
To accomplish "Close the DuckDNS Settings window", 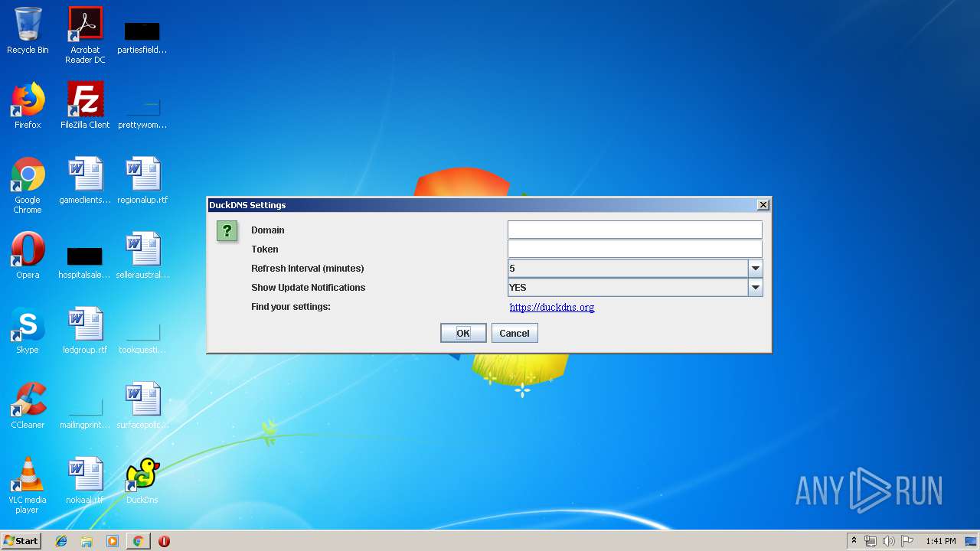I will coord(763,205).
